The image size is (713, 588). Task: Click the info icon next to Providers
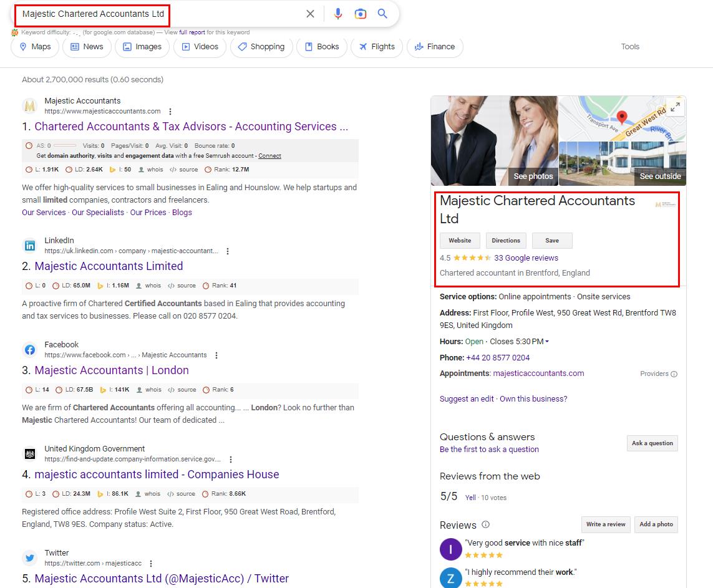(x=674, y=374)
